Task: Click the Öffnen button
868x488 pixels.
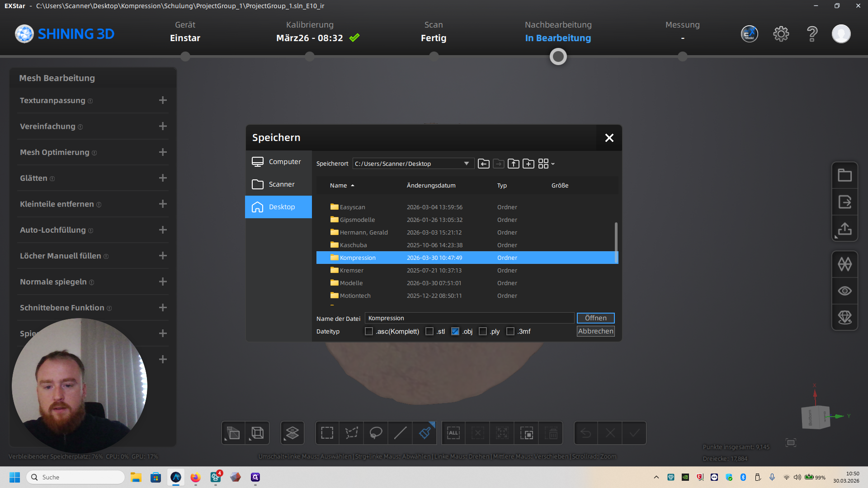Action: click(595, 318)
